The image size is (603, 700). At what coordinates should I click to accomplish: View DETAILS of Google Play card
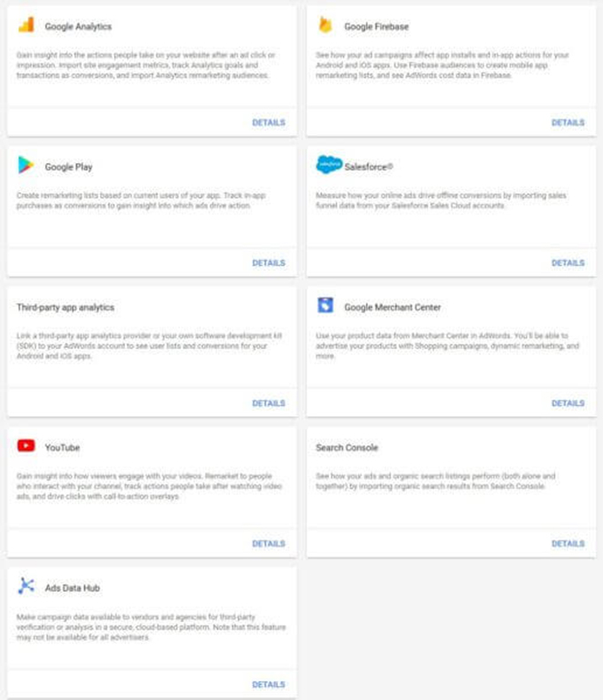(x=269, y=263)
